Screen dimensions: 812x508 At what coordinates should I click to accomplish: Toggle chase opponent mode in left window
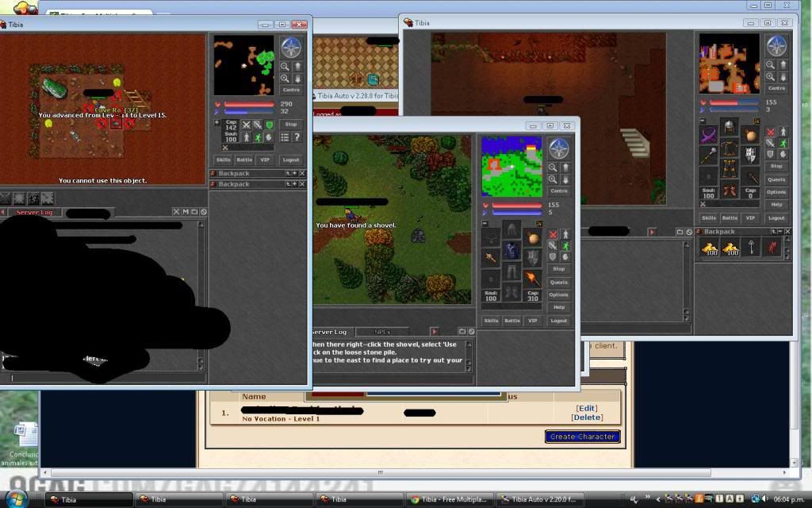tap(258, 137)
